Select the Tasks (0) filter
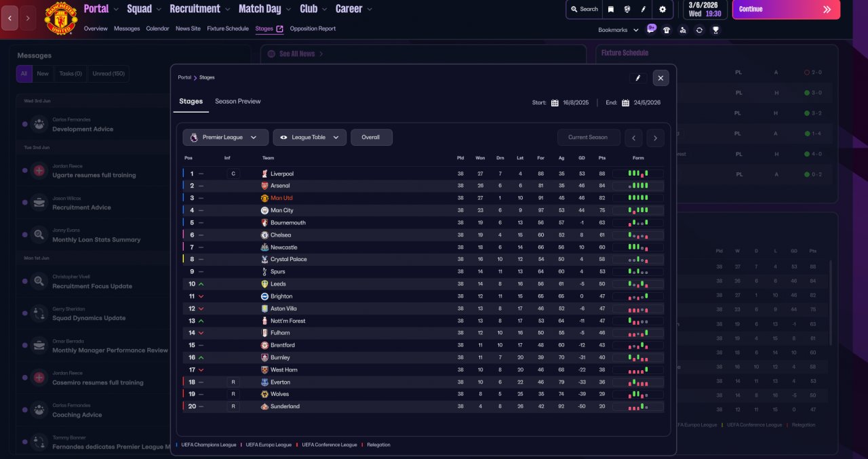Screen dimensions: 868x459 [71, 74]
